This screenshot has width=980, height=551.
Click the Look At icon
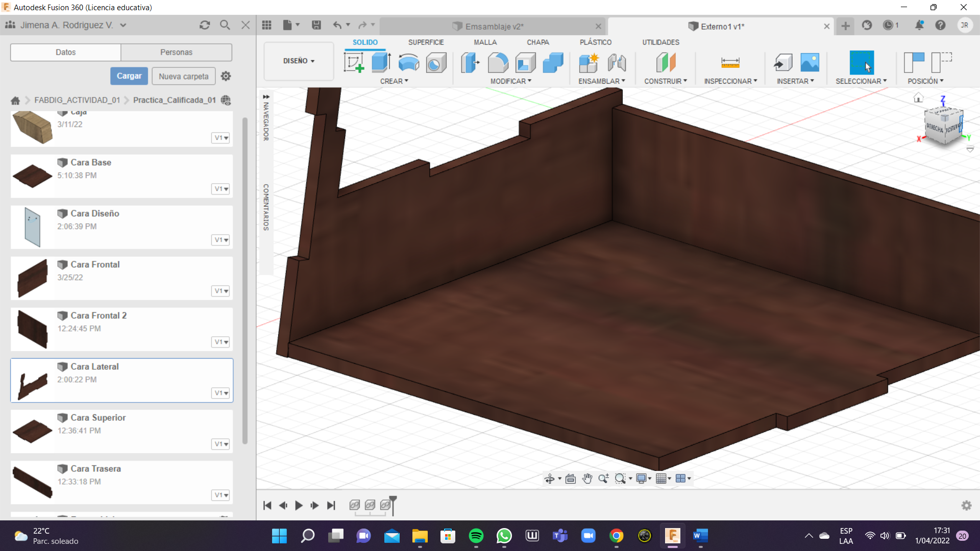[571, 479]
